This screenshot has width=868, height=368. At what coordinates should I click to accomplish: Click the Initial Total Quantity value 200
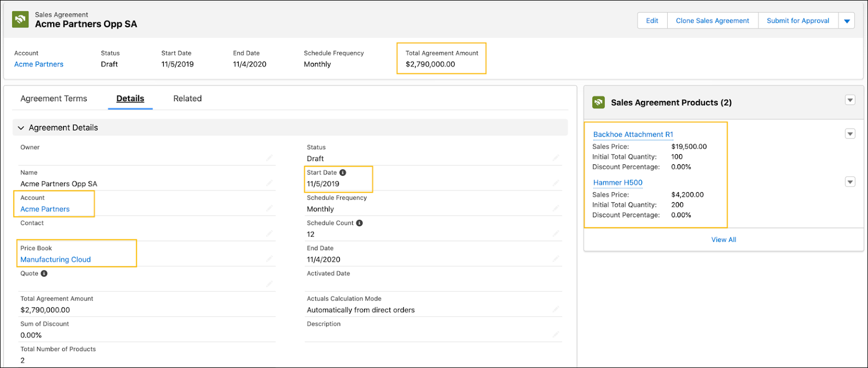tap(678, 205)
